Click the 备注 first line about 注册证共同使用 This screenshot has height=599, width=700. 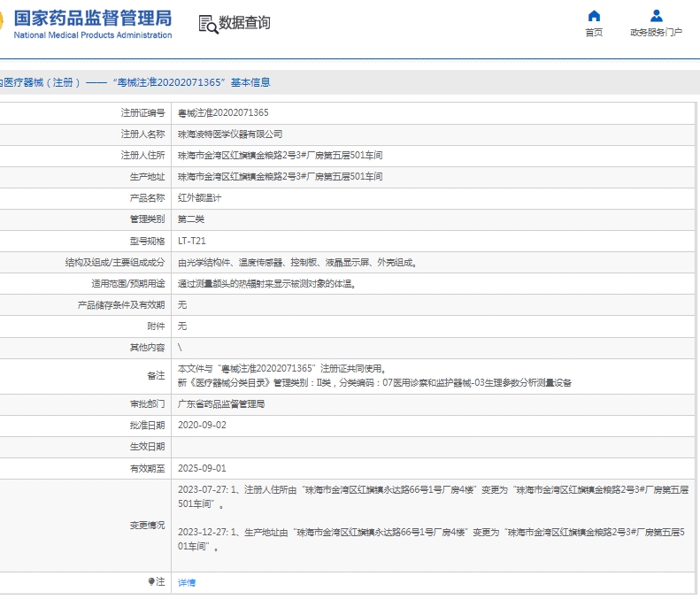(281, 369)
